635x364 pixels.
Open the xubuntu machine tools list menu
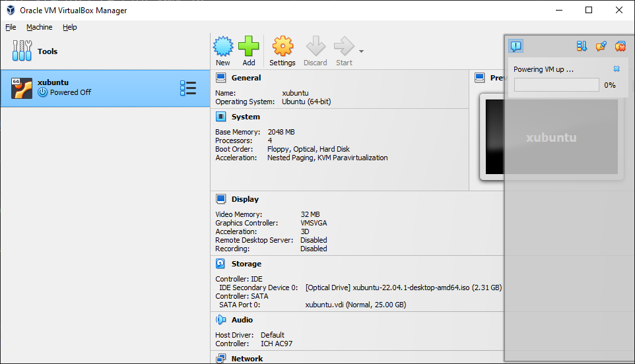click(188, 88)
